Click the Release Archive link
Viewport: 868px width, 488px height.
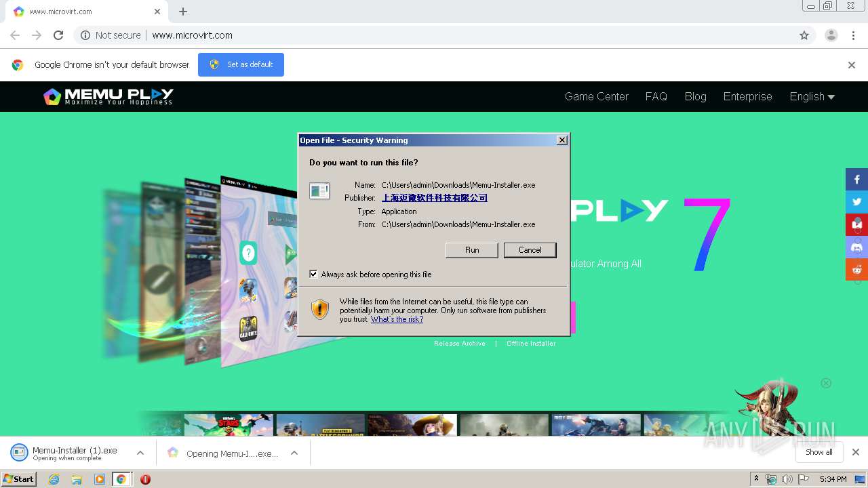click(x=460, y=344)
